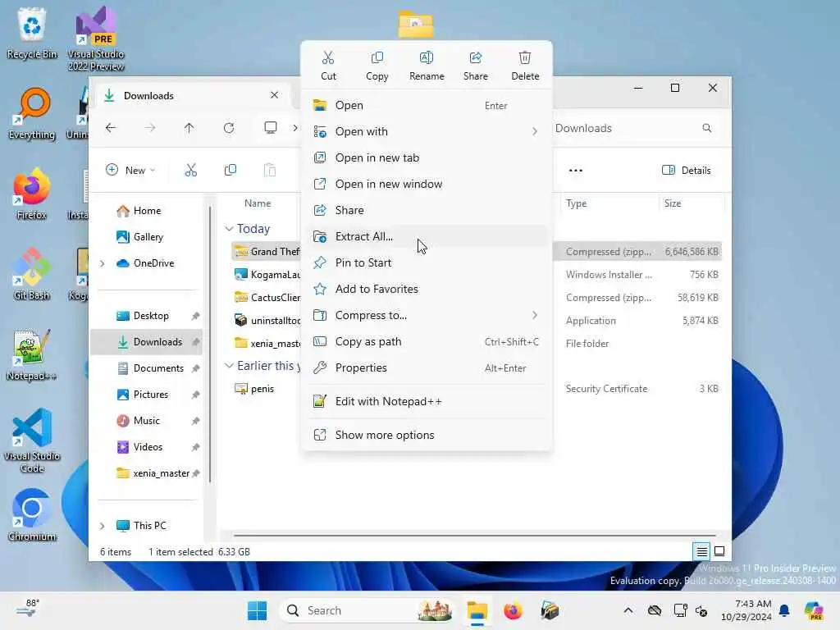Click Show more options
This screenshot has height=630, width=840.
pyautogui.click(x=427, y=436)
